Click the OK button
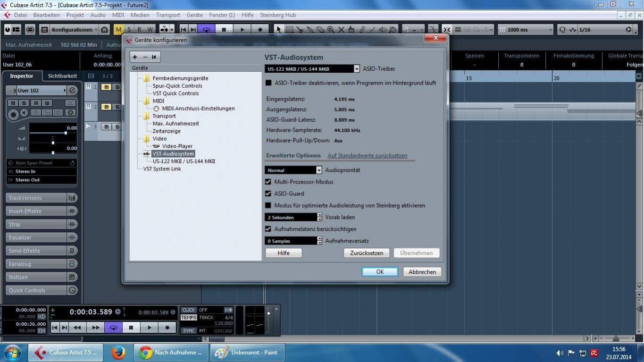This screenshot has width=644, height=362. (380, 272)
